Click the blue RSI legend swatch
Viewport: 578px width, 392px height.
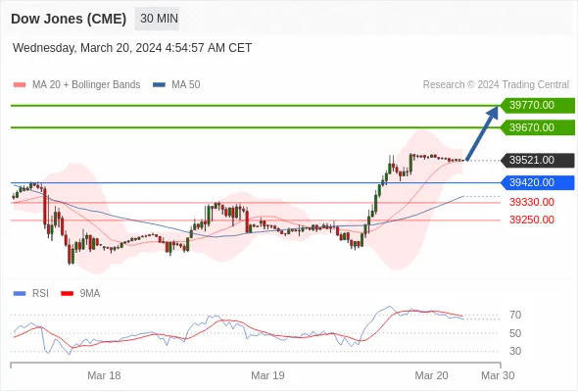click(20, 294)
